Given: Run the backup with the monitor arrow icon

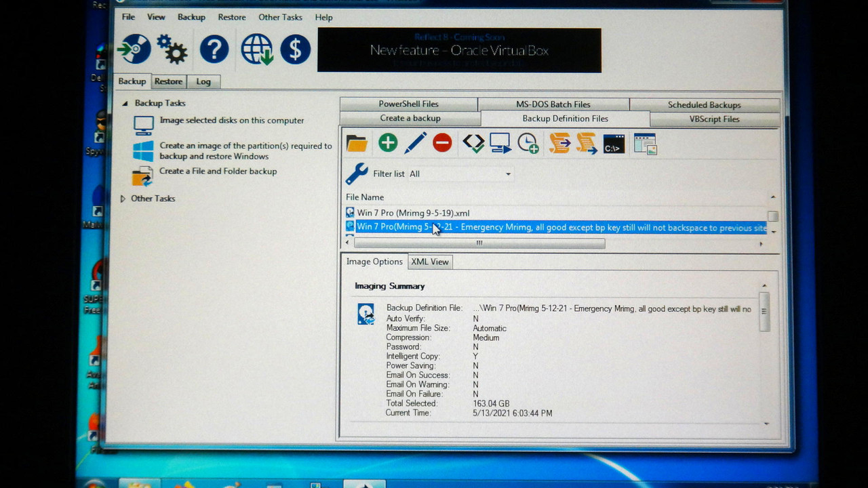Looking at the screenshot, I should click(x=500, y=143).
